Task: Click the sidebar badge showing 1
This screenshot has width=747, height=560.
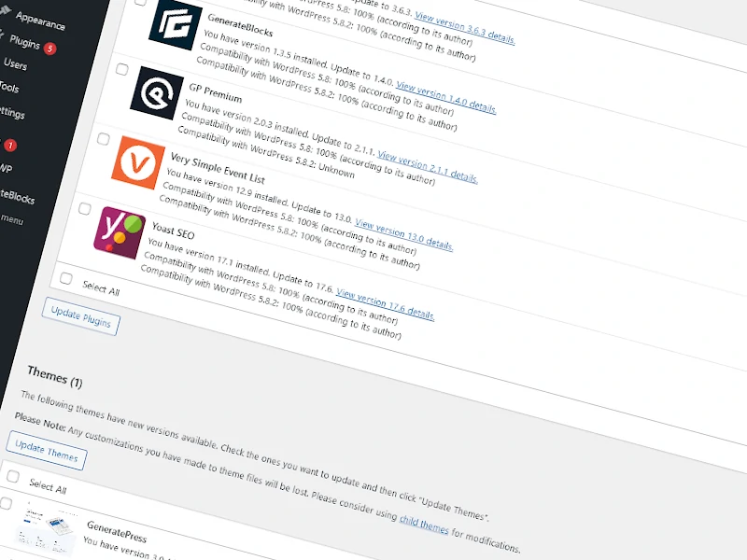Action: [10, 146]
